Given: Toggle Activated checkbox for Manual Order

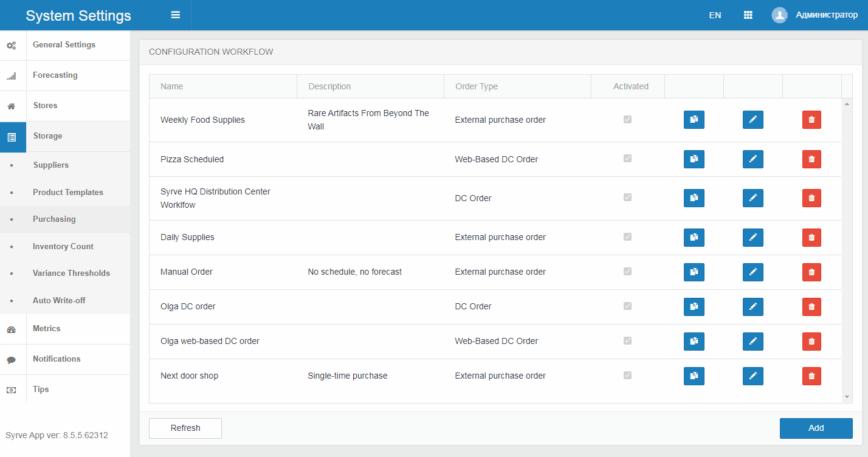Looking at the screenshot, I should coord(627,272).
